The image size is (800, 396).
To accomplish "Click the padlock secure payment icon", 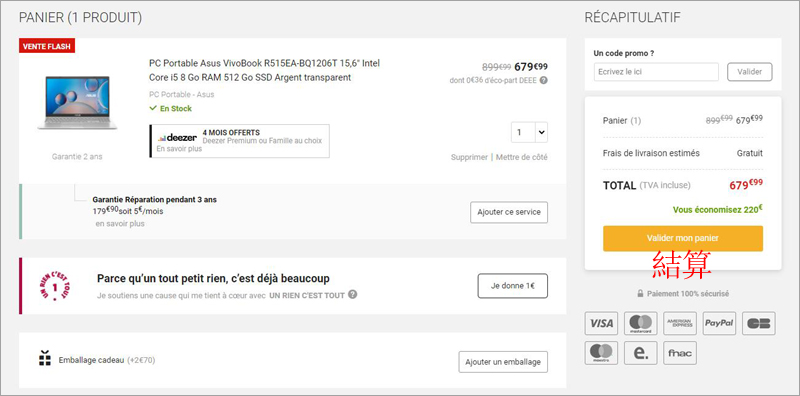I will click(x=640, y=294).
